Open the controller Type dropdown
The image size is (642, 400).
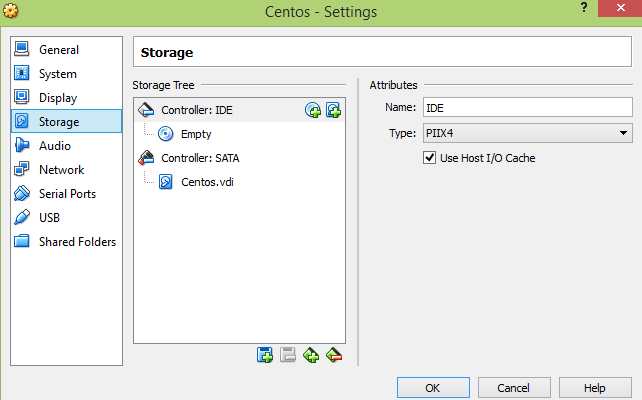[x=528, y=132]
